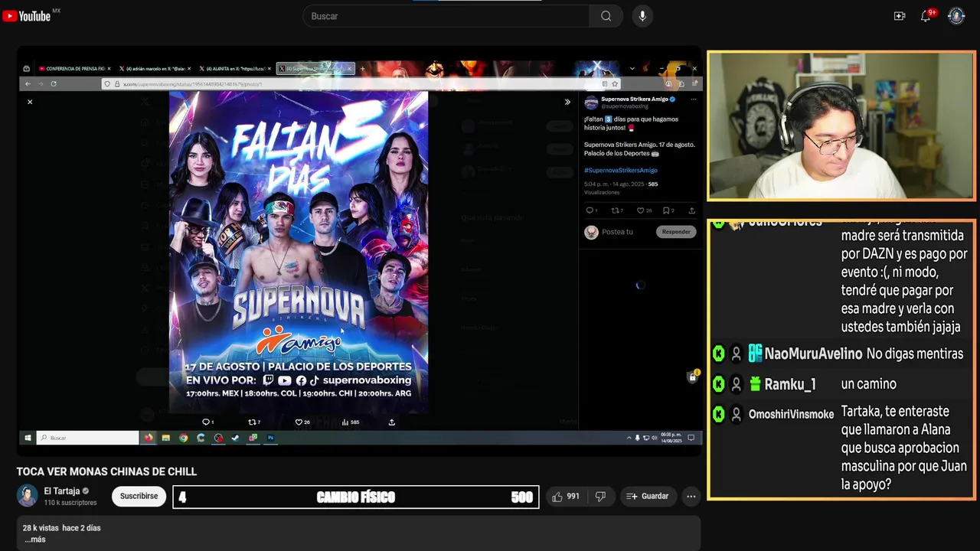This screenshot has height=551, width=980.
Task: Like the video with 991 likes
Action: 566,497
